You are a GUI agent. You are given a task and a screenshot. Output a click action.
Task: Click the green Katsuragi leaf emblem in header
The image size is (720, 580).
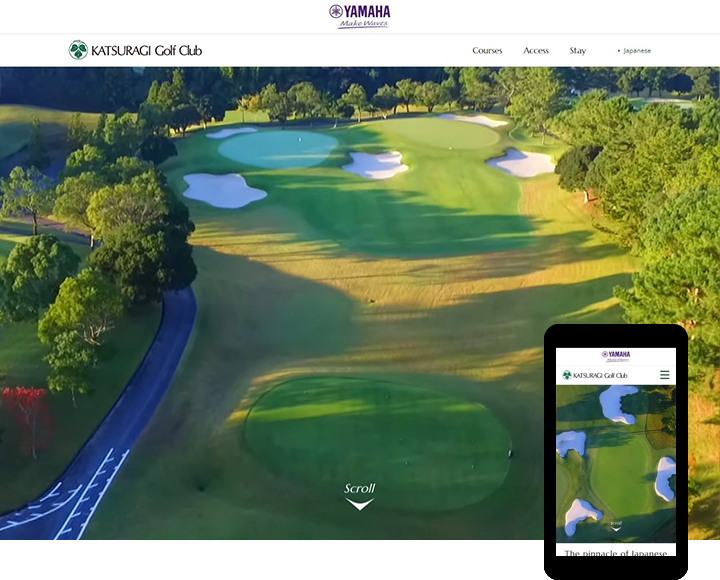click(78, 50)
